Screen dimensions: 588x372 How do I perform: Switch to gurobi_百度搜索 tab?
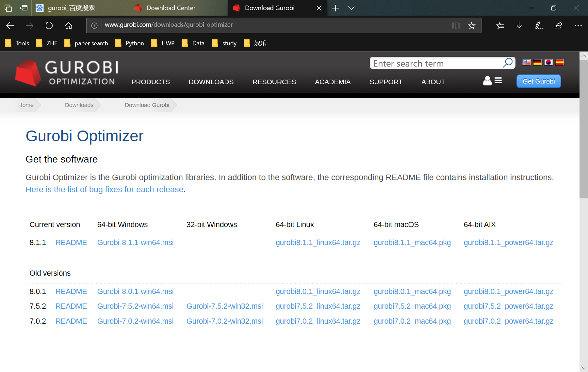[81, 8]
